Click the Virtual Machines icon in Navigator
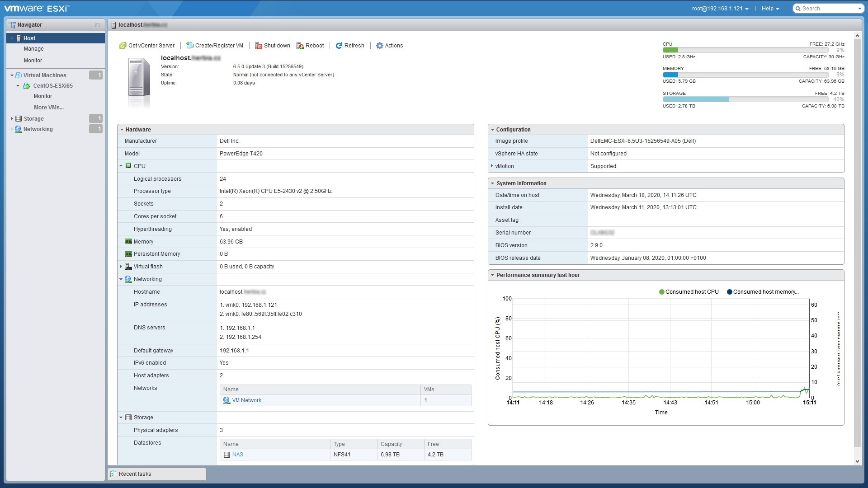This screenshot has height=488, width=868. [19, 75]
